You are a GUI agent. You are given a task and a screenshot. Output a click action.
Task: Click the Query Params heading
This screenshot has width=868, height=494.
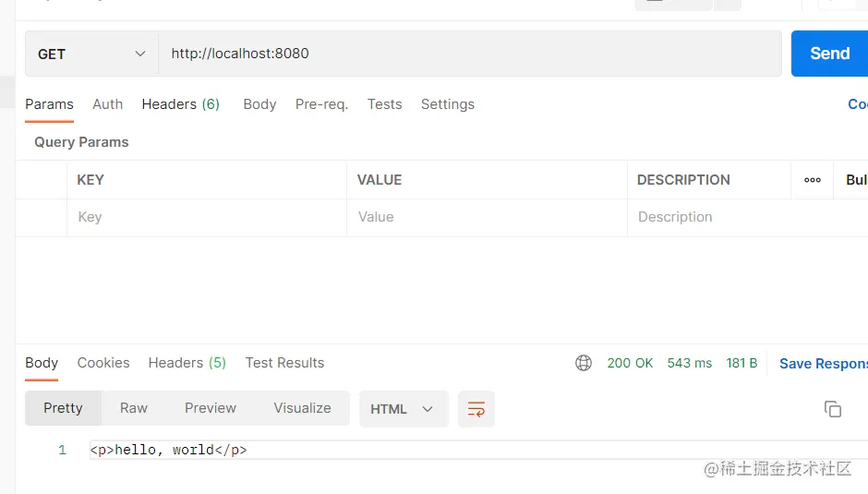[x=81, y=142]
